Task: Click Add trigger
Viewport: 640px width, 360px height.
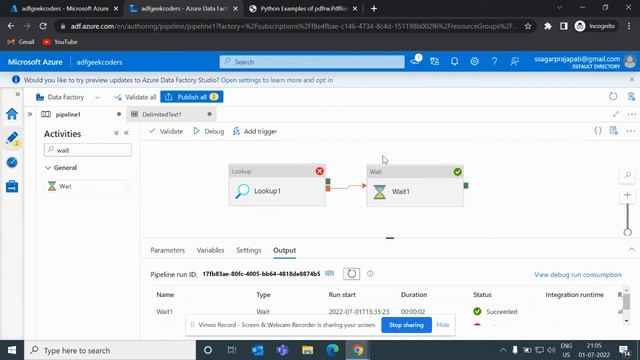Action: pyautogui.click(x=255, y=131)
